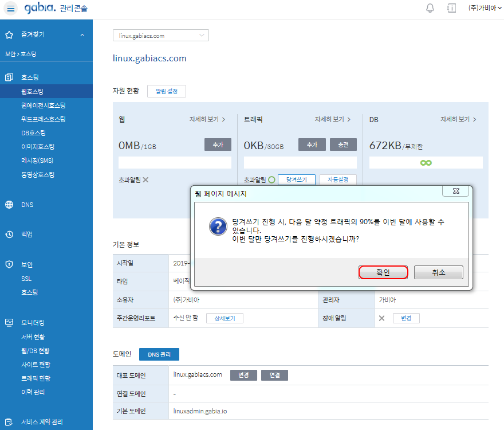Open the linux.gabiacs.com domain dropdown

161,36
